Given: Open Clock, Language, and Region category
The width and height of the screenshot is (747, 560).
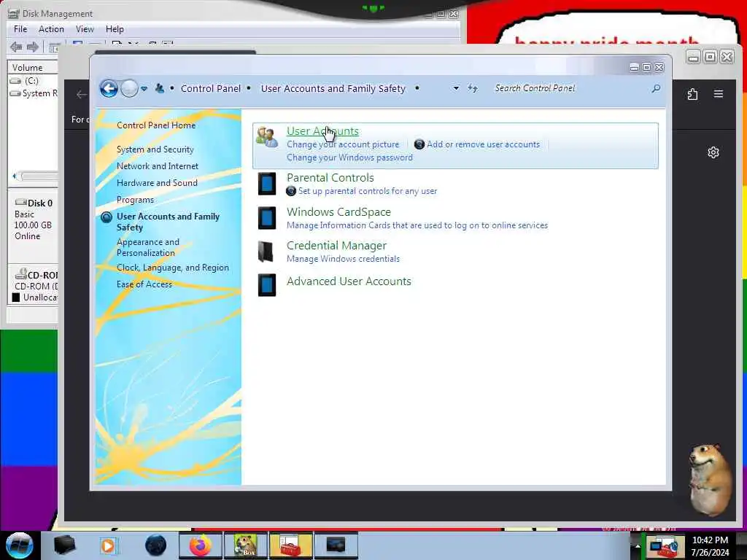Looking at the screenshot, I should (172, 268).
